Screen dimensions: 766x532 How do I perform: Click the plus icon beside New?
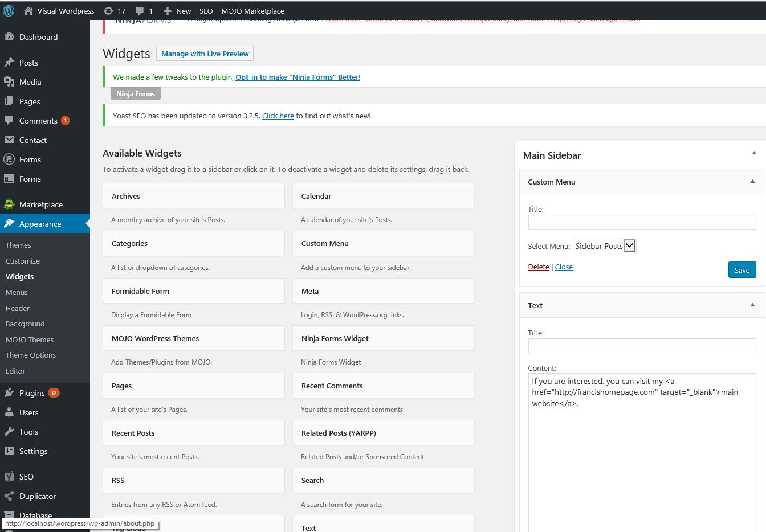(x=167, y=11)
